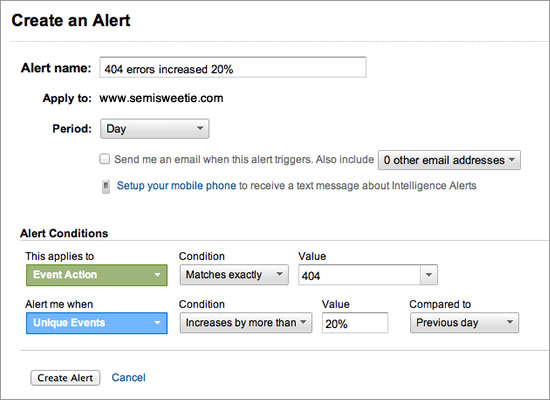
Task: Enable email notification checkbox for alert
Action: pyautogui.click(x=105, y=159)
